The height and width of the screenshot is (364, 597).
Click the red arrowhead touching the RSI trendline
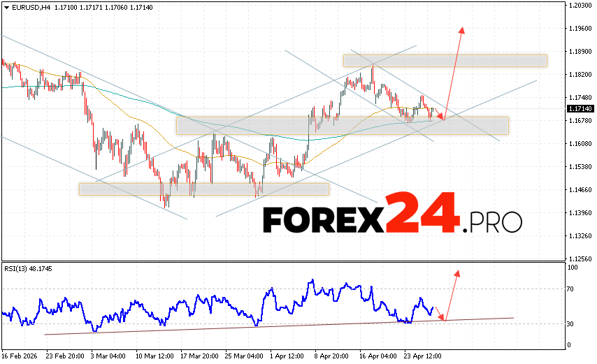point(445,319)
